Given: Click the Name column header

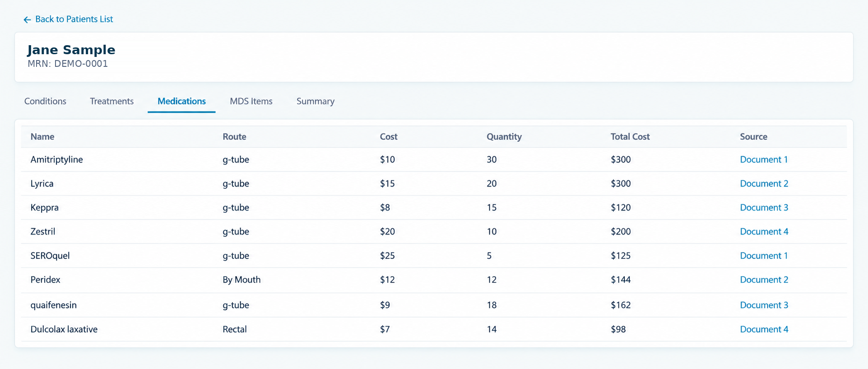Looking at the screenshot, I should (x=42, y=136).
